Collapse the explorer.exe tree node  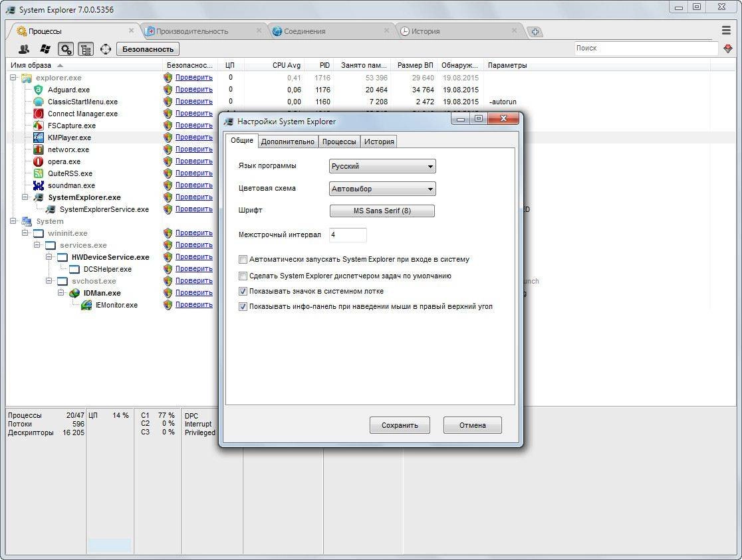point(13,78)
